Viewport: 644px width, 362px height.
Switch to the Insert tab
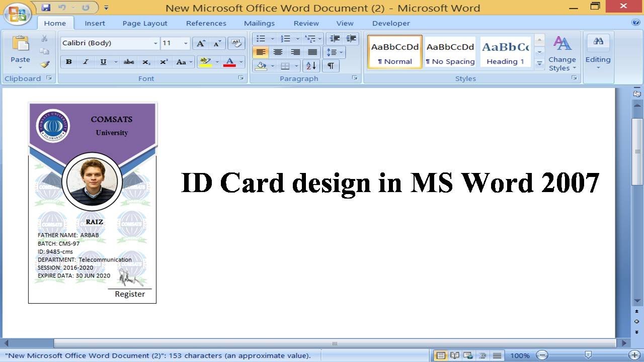[x=95, y=23]
